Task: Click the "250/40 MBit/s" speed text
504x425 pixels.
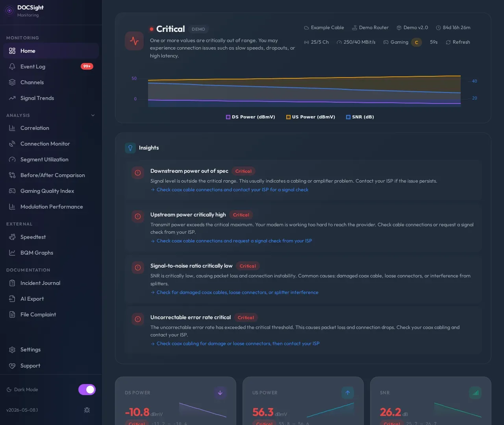Action: click(x=359, y=42)
